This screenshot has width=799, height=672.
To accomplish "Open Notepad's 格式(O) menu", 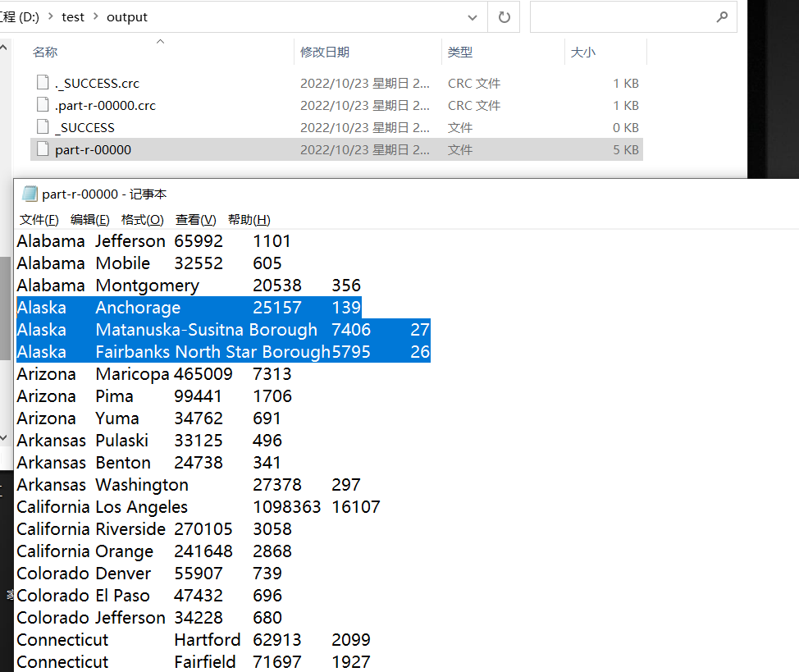I will coord(142,220).
